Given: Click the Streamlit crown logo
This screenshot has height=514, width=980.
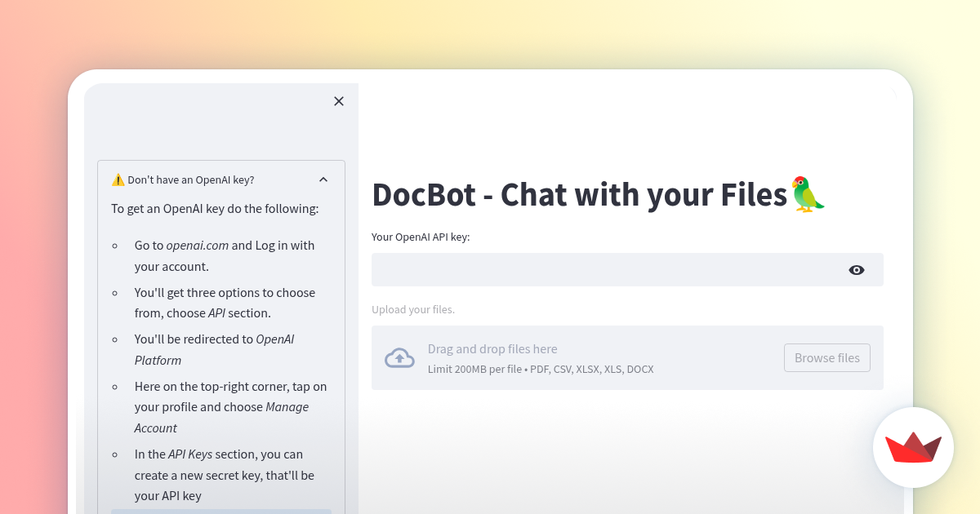Looking at the screenshot, I should click(913, 448).
